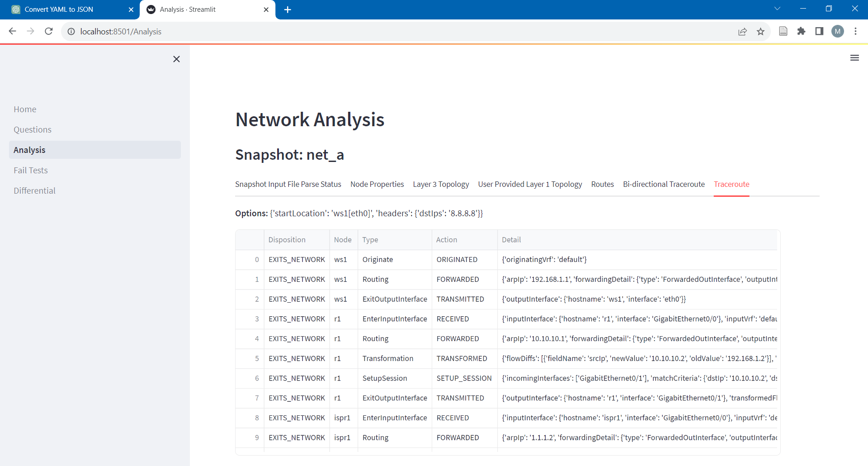The height and width of the screenshot is (466, 868).
Task: Open User Provided Layer 1 Topology tab
Action: 530,184
